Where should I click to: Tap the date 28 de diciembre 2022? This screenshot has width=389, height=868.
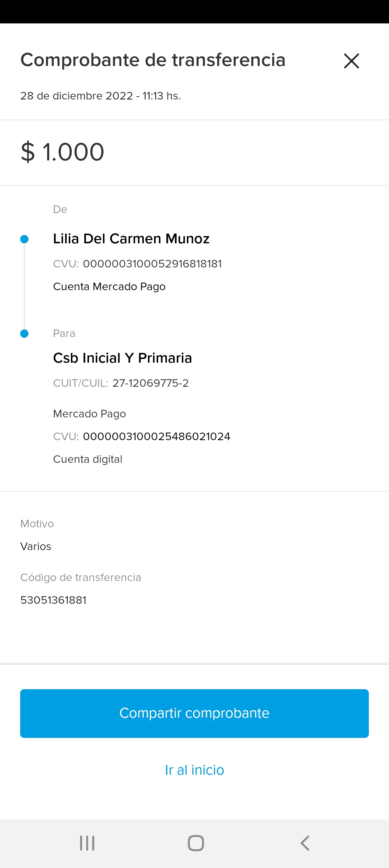tap(76, 96)
